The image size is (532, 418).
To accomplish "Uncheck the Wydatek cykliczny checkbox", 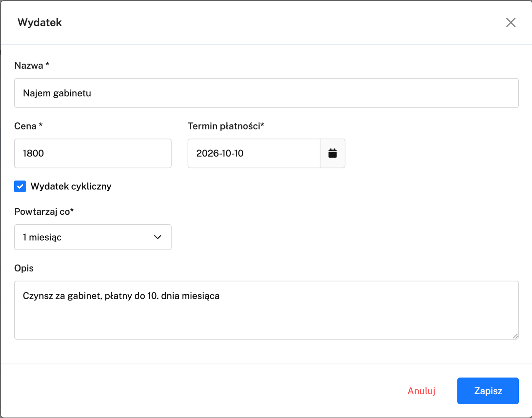I will pos(20,186).
